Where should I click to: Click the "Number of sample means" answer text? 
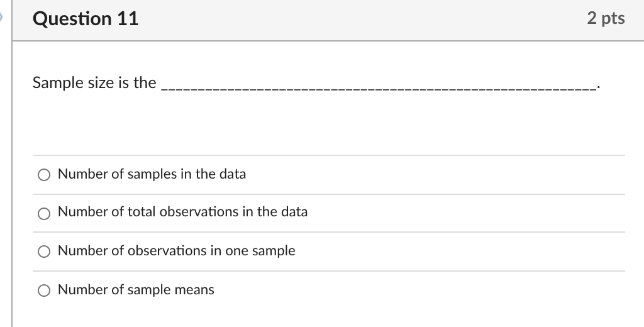136,290
